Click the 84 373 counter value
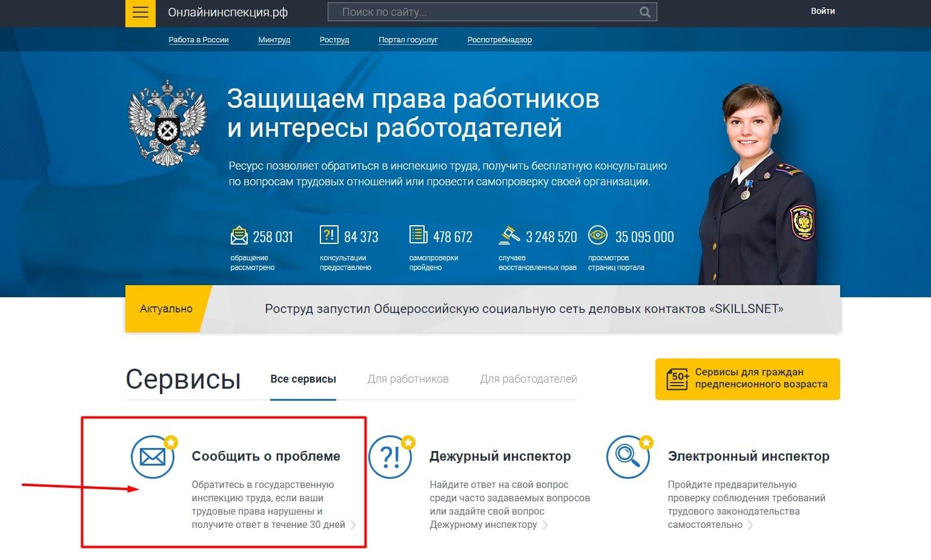This screenshot has width=931, height=560. (361, 237)
